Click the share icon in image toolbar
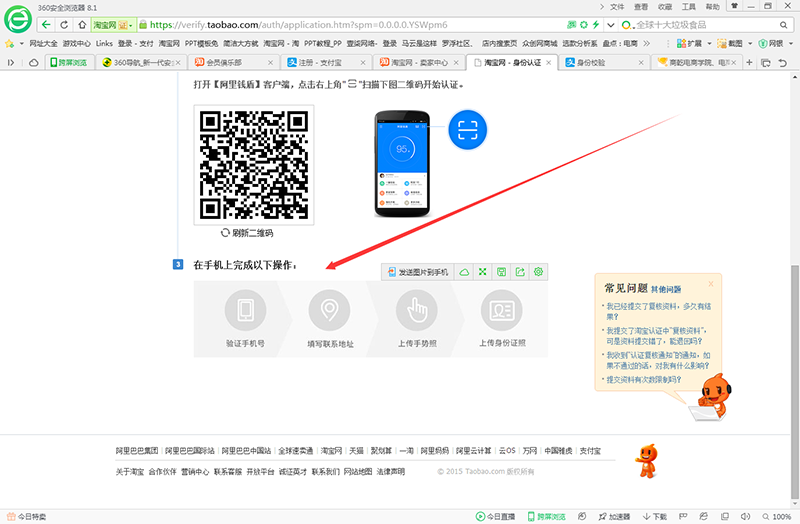800x524 pixels. [x=520, y=272]
